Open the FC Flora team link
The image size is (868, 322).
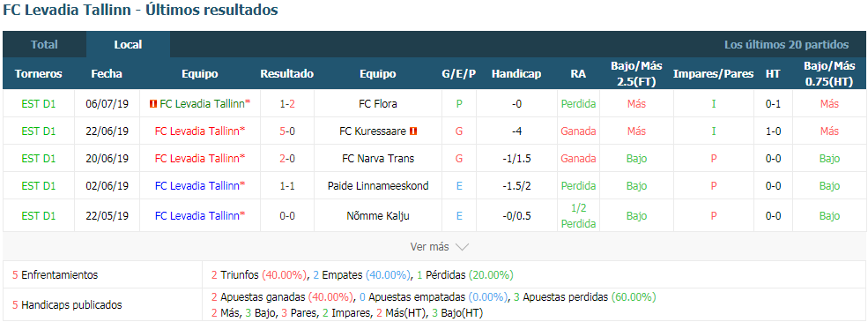378,103
